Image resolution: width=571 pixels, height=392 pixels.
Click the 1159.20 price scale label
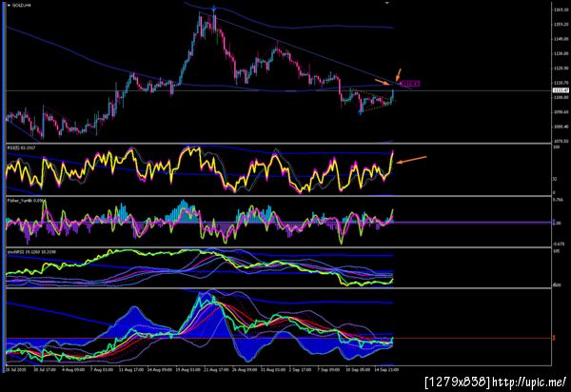(x=561, y=25)
